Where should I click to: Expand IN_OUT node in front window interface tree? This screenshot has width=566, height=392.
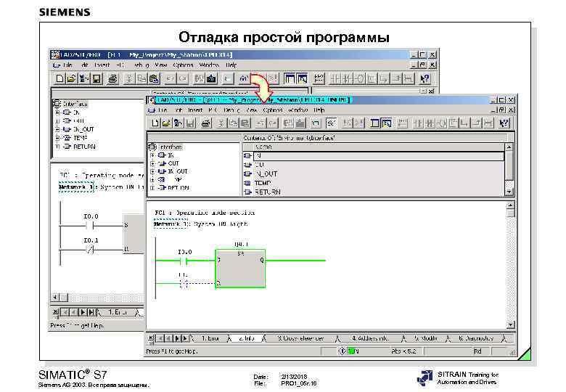tap(152, 171)
